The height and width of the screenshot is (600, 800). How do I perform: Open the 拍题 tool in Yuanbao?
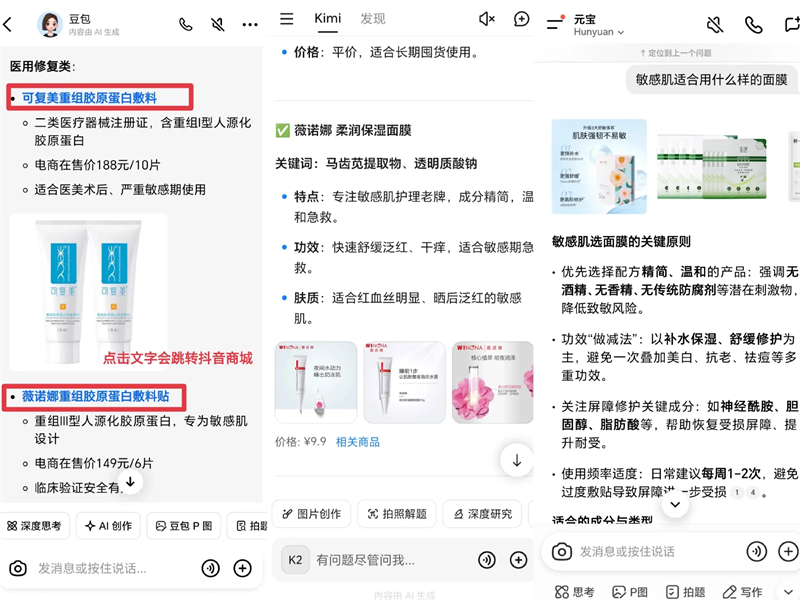tap(689, 591)
